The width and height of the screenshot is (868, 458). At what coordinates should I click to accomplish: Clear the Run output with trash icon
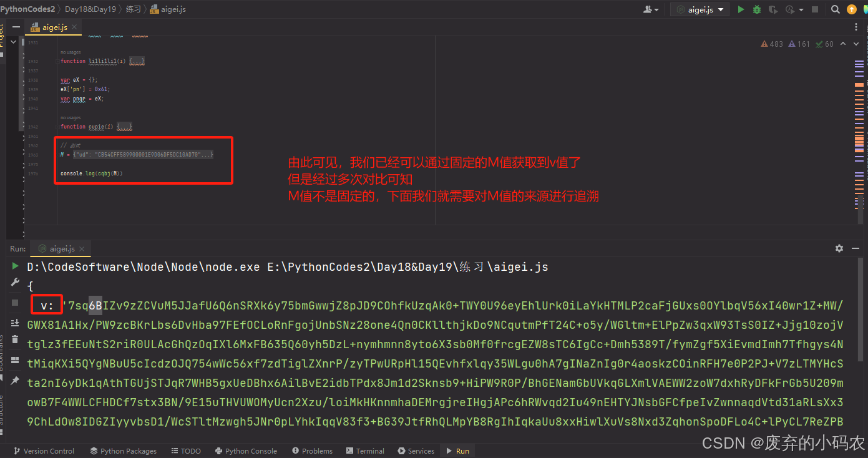point(16,339)
